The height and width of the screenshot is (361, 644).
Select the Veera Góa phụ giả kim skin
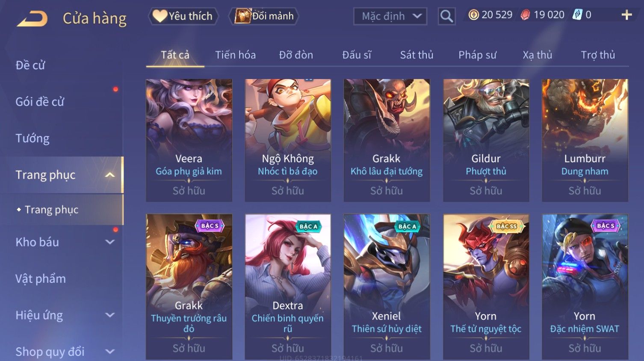pos(189,140)
